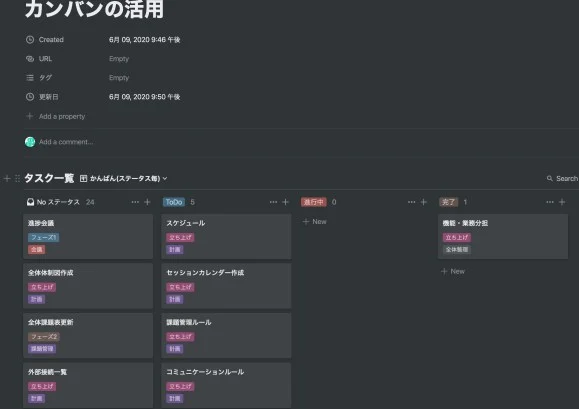Click the 立ち上げ tag on 機能・業務分担
Viewport: 579px width, 409px height.
coord(457,237)
